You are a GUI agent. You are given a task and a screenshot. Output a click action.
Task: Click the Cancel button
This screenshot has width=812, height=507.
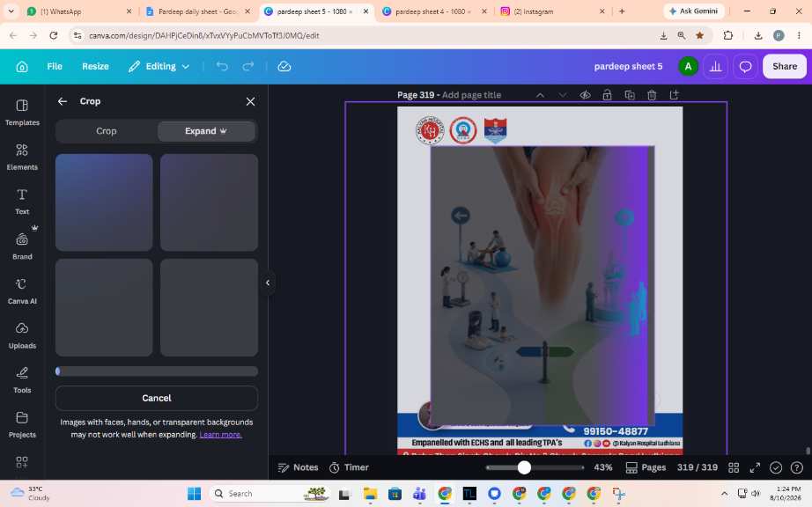(x=157, y=398)
